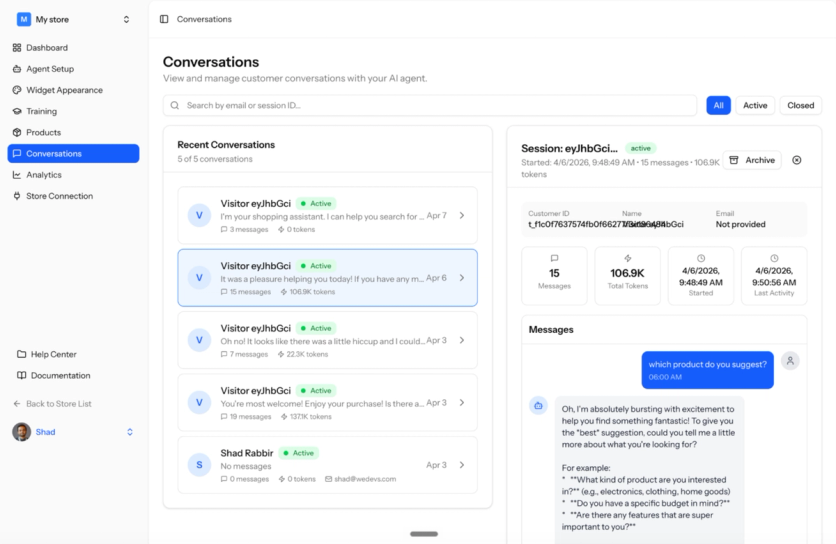Open Widget Appearance page
The width and height of the screenshot is (836, 544).
[74, 90]
